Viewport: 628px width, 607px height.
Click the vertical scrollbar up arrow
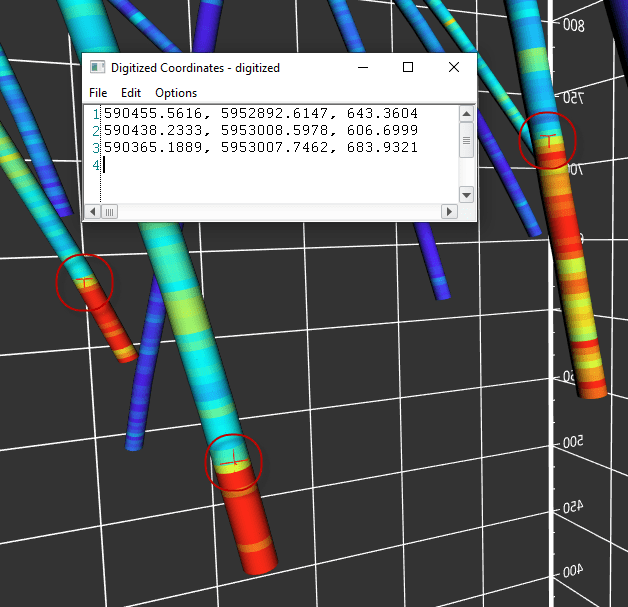466,113
